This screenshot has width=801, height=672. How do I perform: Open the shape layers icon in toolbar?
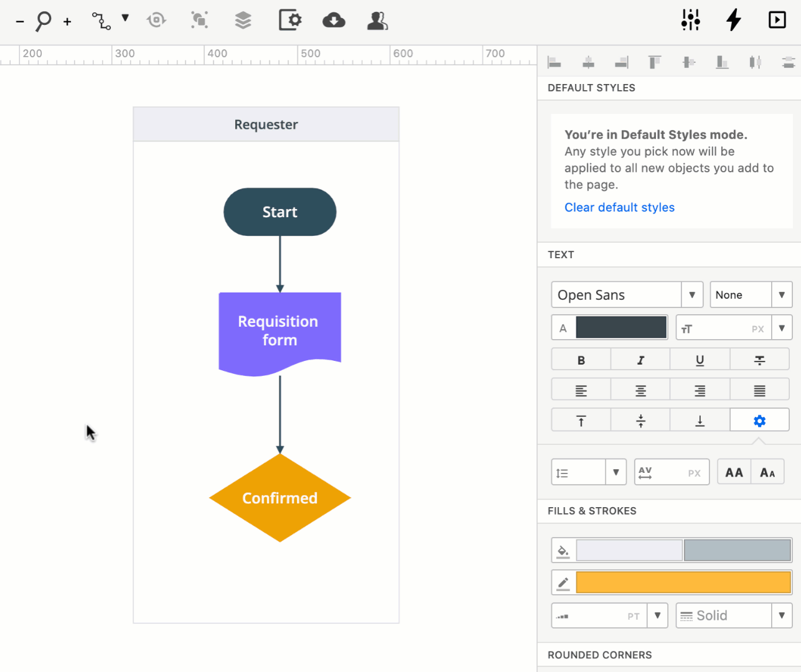[x=243, y=20]
